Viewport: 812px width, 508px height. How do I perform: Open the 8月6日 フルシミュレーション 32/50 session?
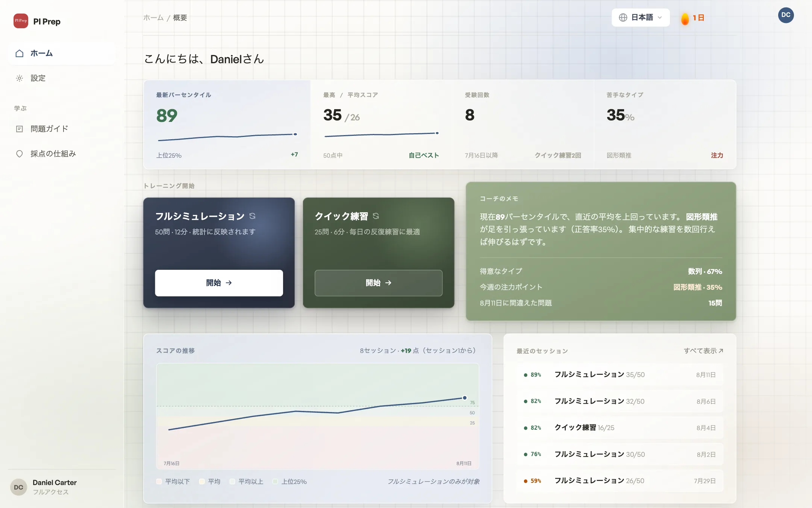[620, 402]
